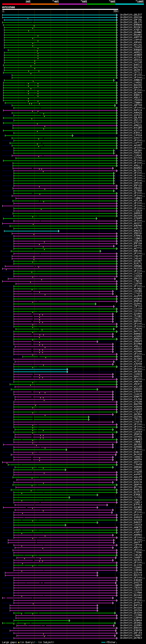Click the cyan ~100% identity legend bar

coord(130,4)
